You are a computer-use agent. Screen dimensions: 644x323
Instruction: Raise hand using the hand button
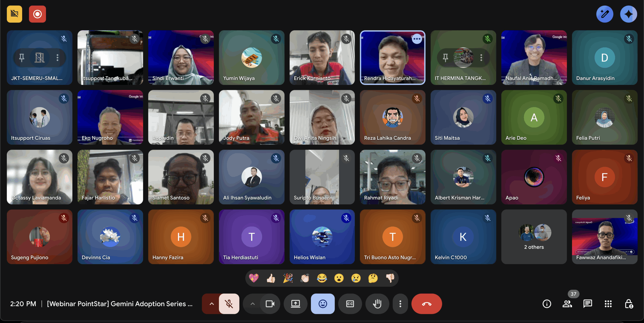[x=377, y=304]
